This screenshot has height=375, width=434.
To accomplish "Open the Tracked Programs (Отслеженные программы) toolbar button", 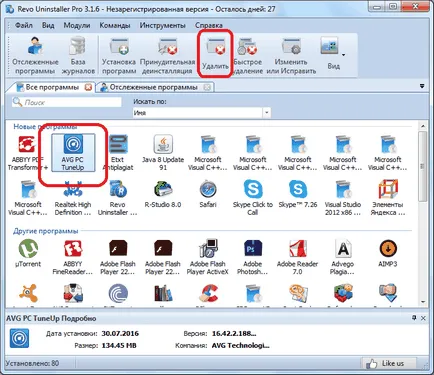I will click(x=35, y=55).
